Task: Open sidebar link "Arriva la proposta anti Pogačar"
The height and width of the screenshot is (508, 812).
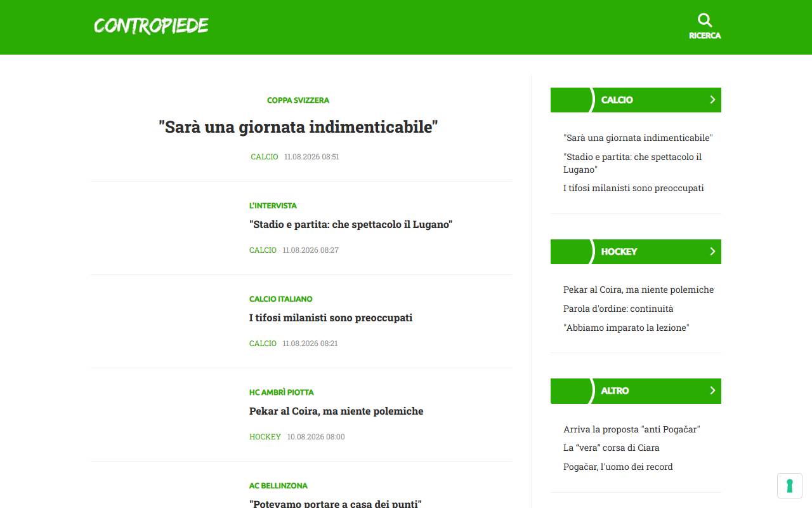Action: click(631, 429)
